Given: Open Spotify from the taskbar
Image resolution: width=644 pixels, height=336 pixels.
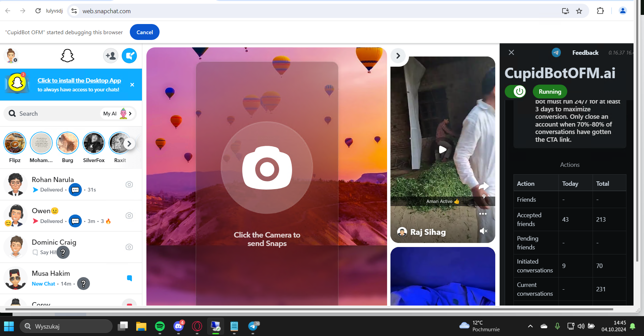Looking at the screenshot, I should tap(160, 326).
